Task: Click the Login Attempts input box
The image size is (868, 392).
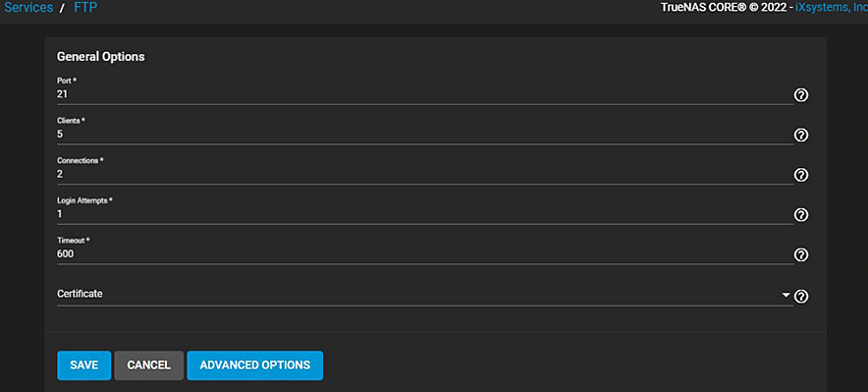Action: point(424,214)
